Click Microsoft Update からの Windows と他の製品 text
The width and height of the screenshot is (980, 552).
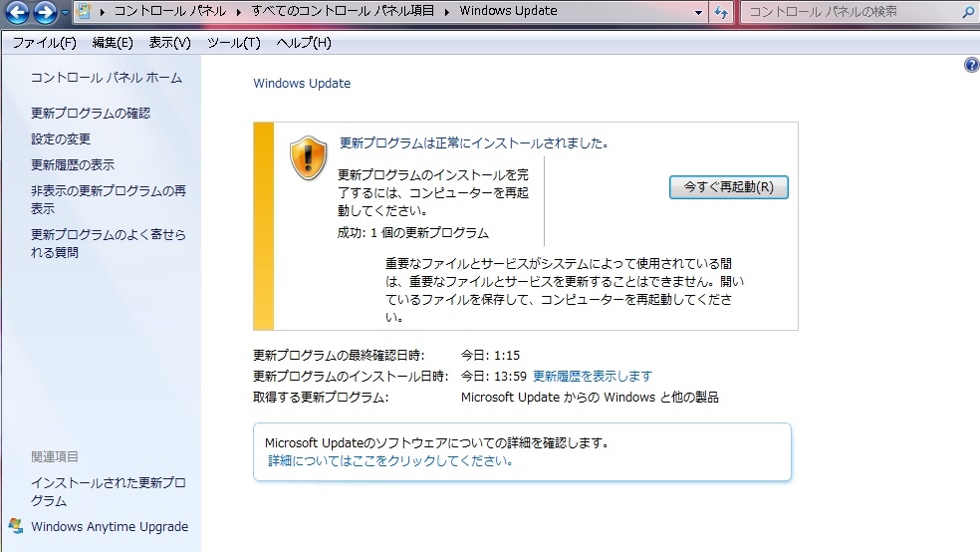coord(590,397)
